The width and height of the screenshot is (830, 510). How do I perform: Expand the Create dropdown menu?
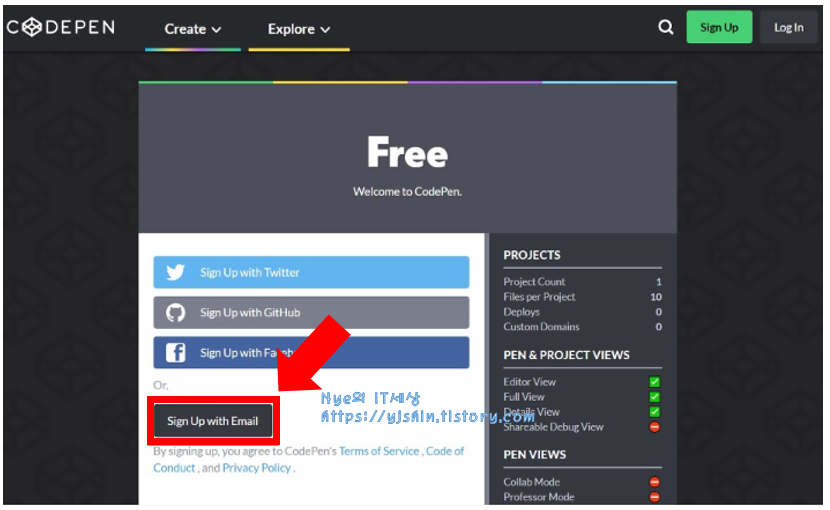pyautogui.click(x=193, y=29)
